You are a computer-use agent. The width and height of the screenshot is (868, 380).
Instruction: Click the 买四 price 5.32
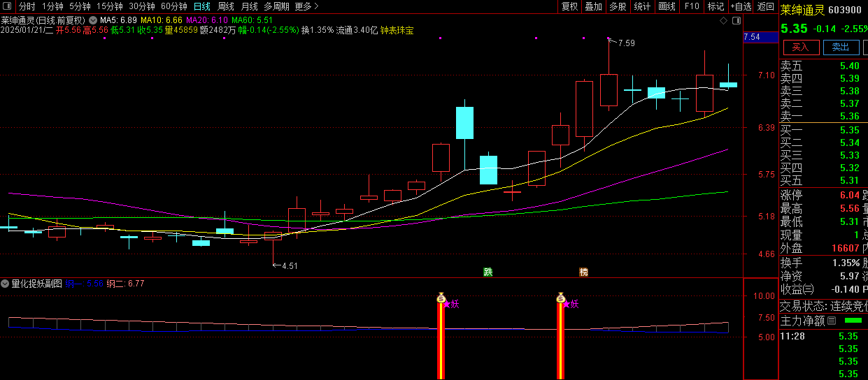click(849, 168)
